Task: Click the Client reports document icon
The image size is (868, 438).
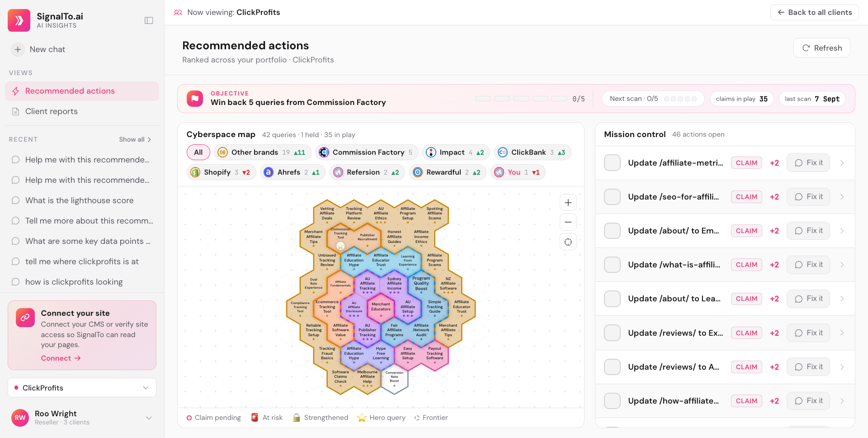Action: click(x=16, y=111)
